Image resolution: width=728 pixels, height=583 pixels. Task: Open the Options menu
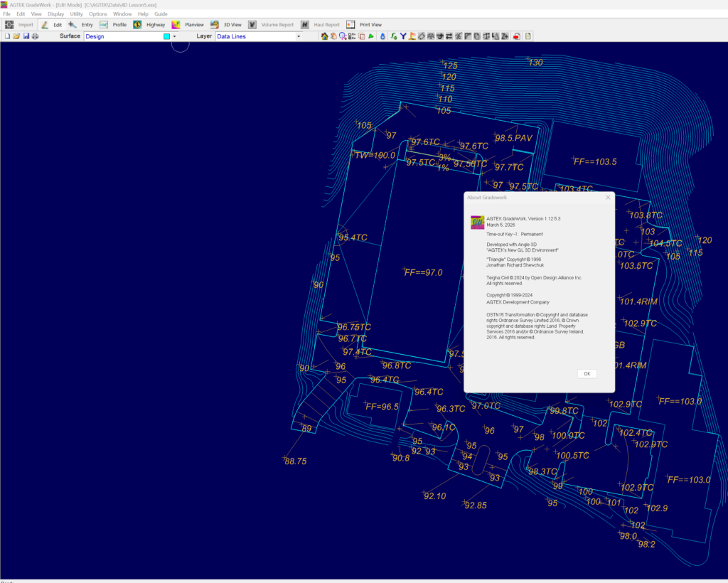click(x=98, y=14)
